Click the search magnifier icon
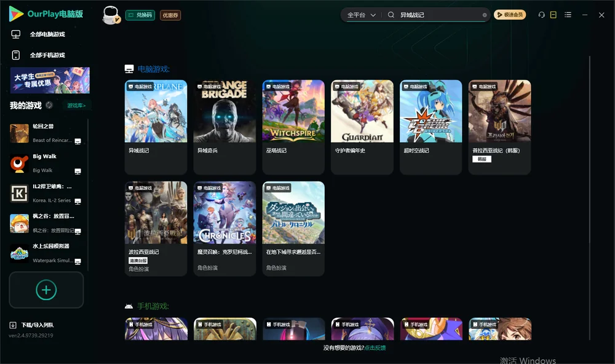The width and height of the screenshot is (615, 364). click(391, 15)
